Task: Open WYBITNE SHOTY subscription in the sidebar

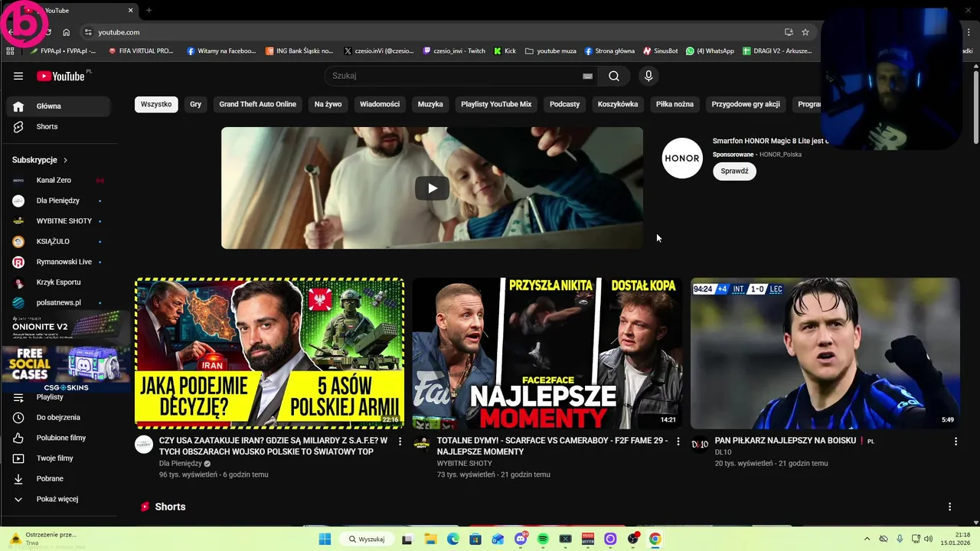Action: [59, 221]
